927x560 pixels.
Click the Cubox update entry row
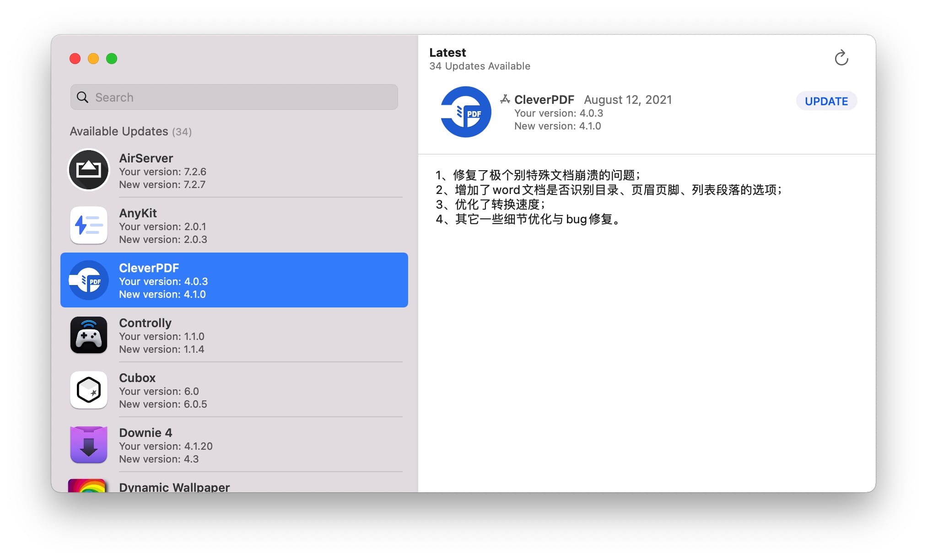234,390
